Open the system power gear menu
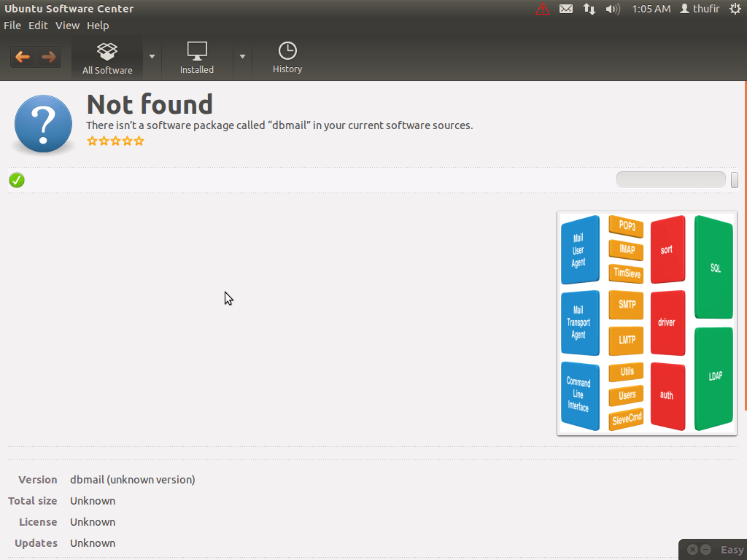Viewport: 747px width, 560px height. tap(735, 9)
